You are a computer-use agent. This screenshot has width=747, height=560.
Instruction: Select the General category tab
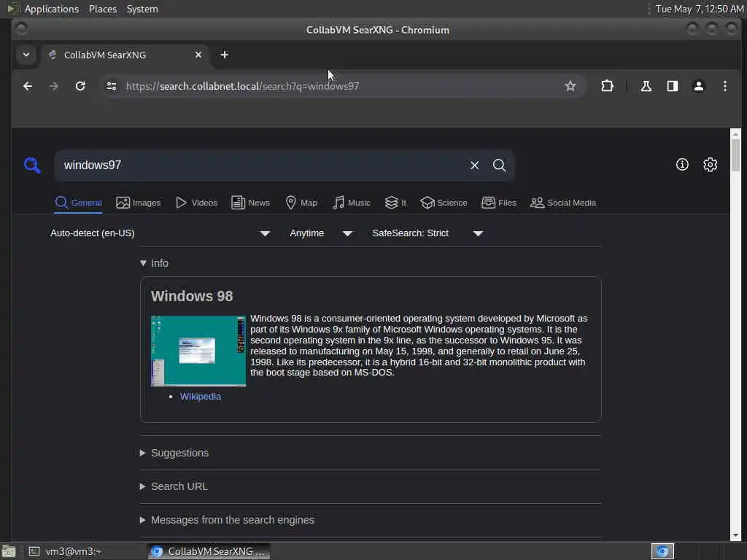78,203
